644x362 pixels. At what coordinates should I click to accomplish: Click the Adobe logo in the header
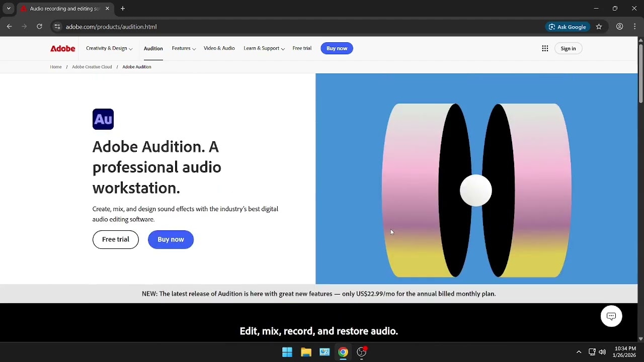(63, 48)
